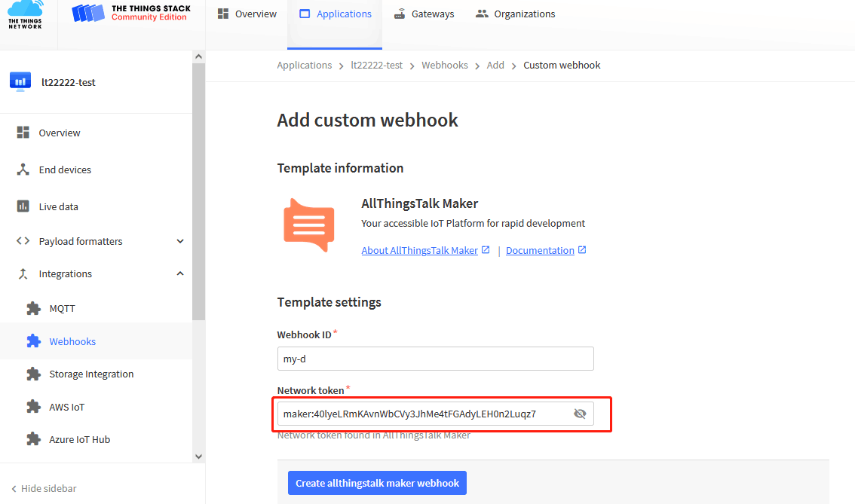Collapse the Integrations section chevron
This screenshot has height=504, width=855.
point(180,273)
